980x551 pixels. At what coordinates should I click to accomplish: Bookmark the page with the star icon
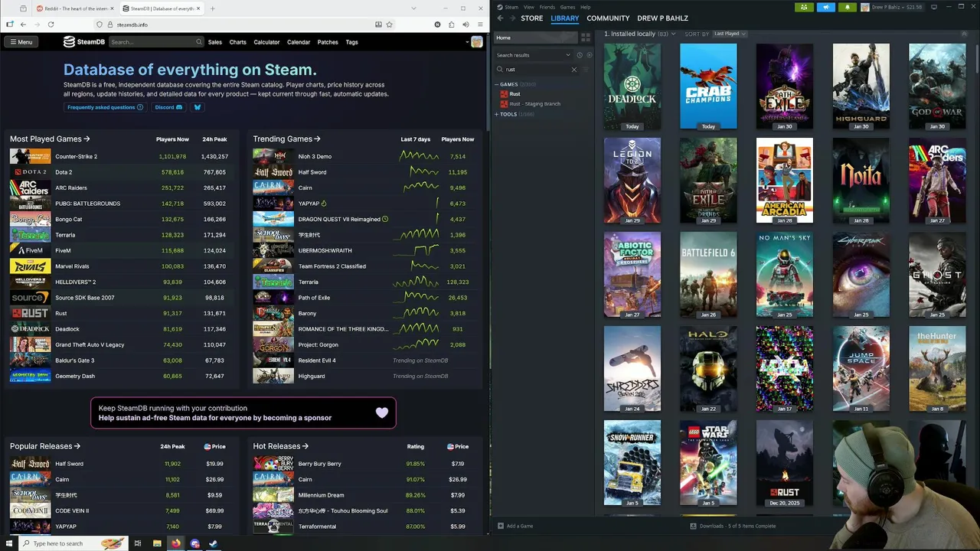[389, 24]
